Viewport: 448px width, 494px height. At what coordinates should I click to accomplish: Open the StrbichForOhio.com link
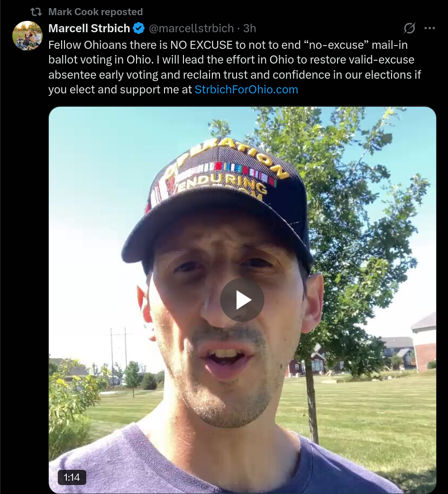[246, 90]
